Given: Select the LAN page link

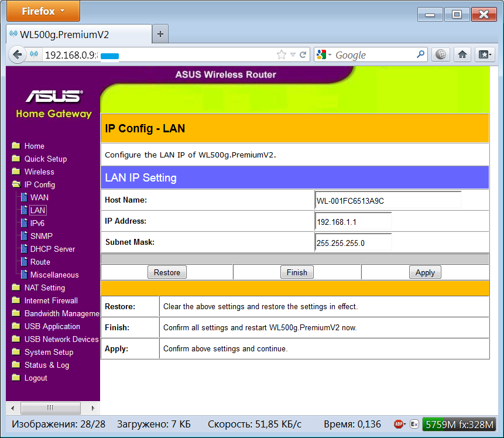Looking at the screenshot, I should click(x=38, y=210).
